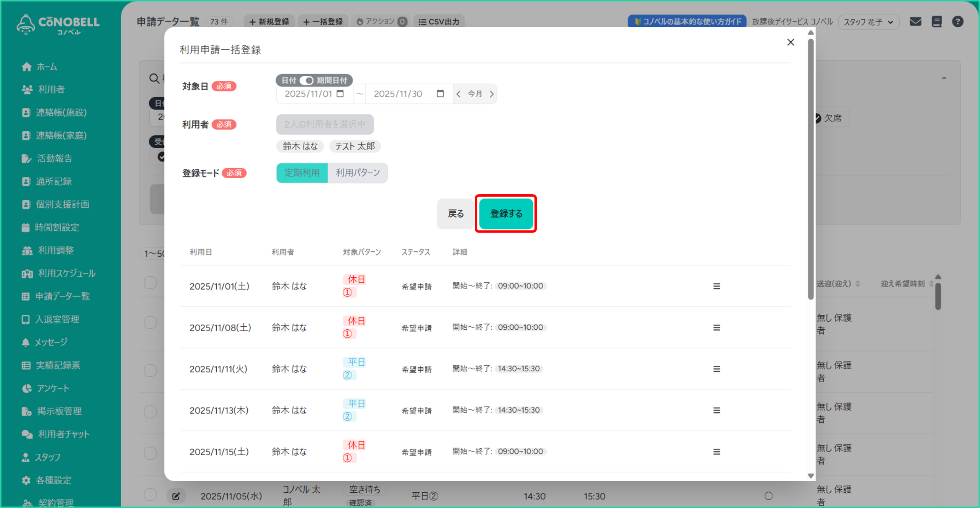Image resolution: width=980 pixels, height=508 pixels.
Task: Close the 利用申請一括登録 dialog
Action: coord(791,42)
